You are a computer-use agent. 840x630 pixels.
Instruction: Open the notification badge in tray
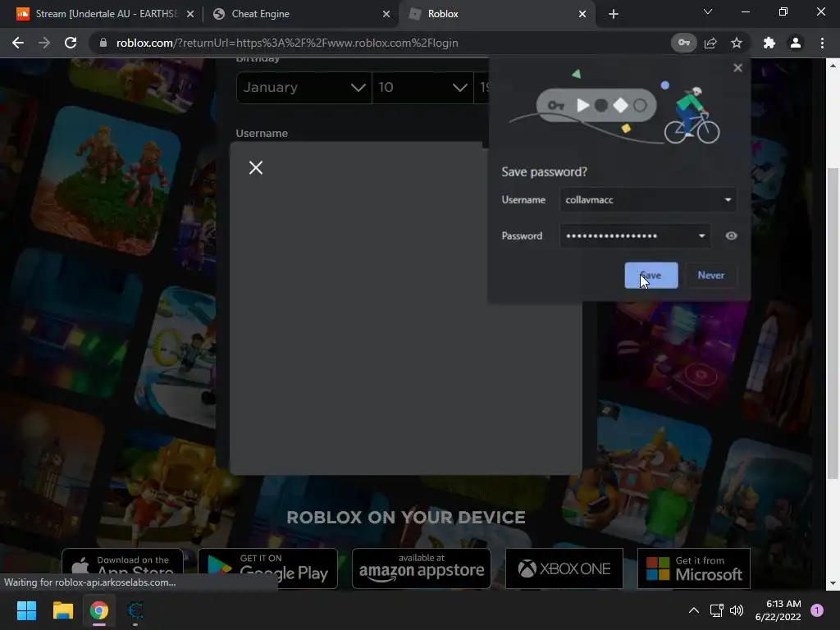(x=817, y=610)
